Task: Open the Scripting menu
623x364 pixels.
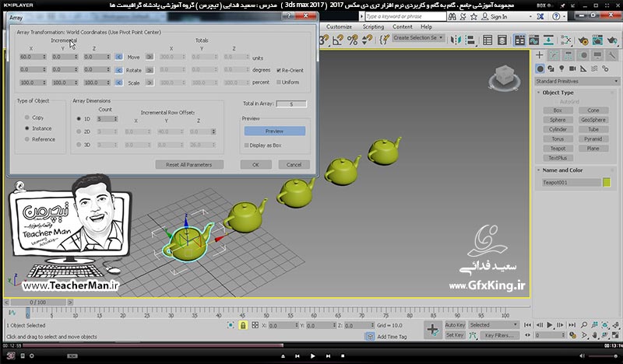Action: coord(373,26)
